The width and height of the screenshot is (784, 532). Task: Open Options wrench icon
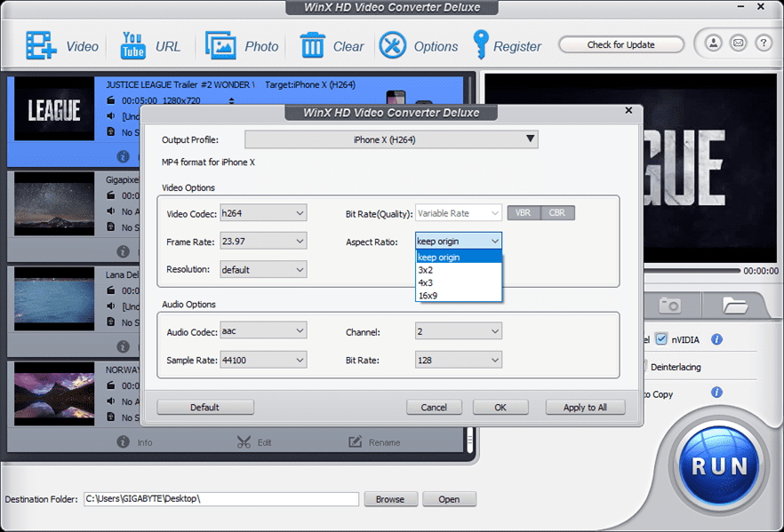pos(393,45)
